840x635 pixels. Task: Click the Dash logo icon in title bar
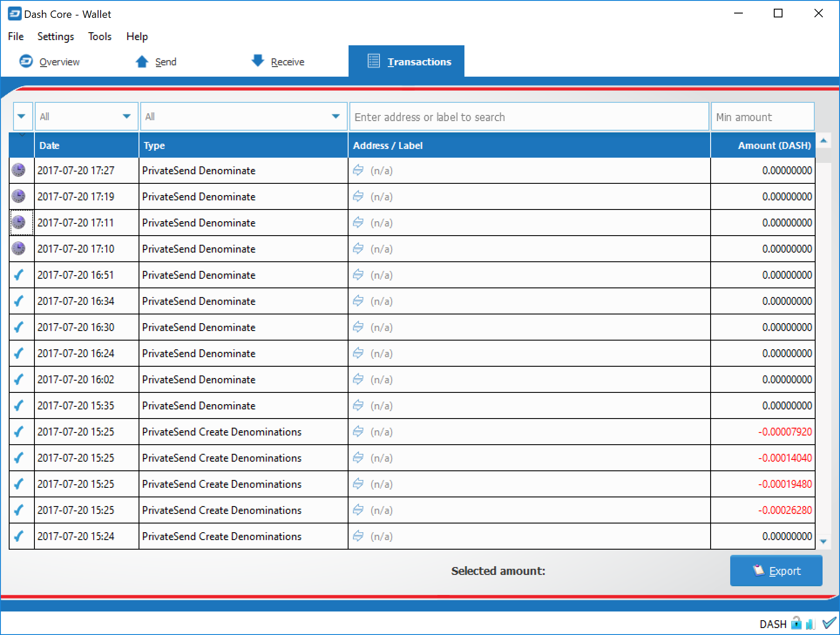point(14,14)
